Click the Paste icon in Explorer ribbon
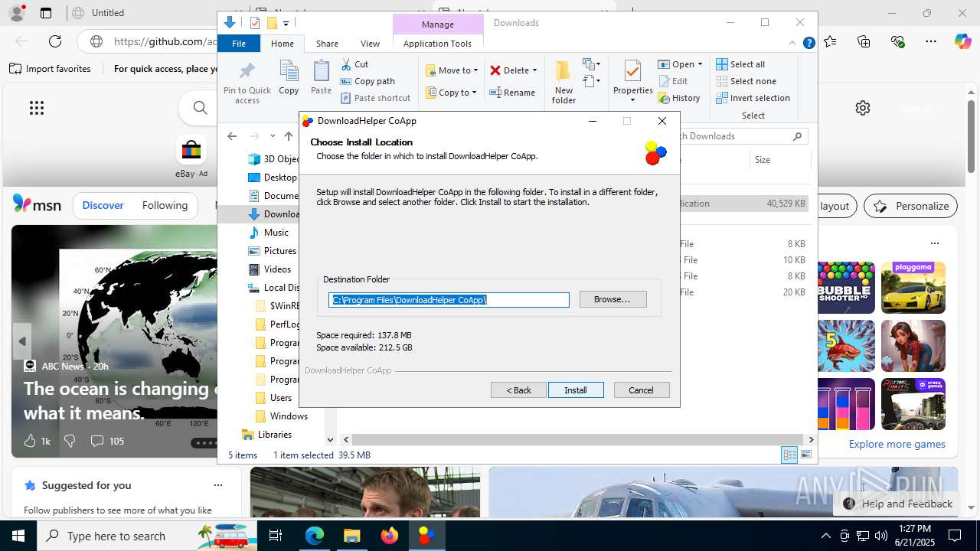980x551 pixels. coord(321,78)
